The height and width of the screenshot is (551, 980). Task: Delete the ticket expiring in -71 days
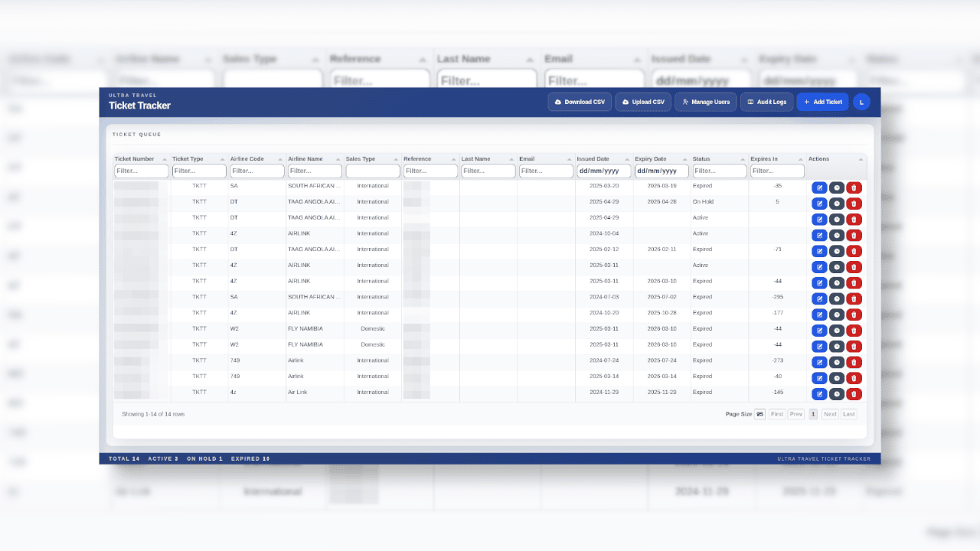[854, 251]
